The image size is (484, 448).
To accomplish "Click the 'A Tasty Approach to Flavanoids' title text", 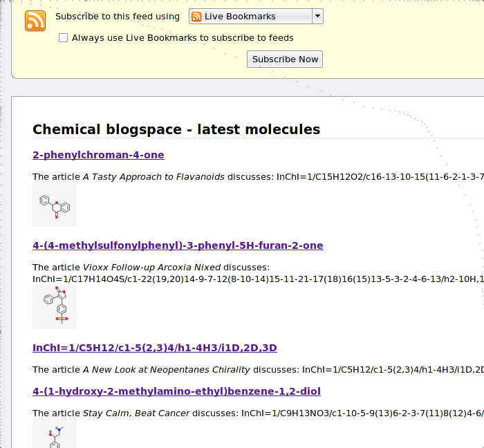I will tap(153, 177).
